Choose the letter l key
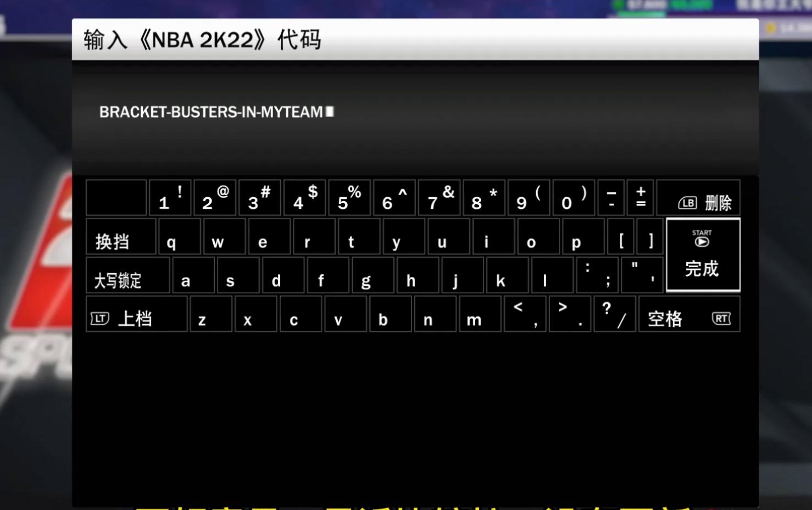The height and width of the screenshot is (510, 812). 553,275
